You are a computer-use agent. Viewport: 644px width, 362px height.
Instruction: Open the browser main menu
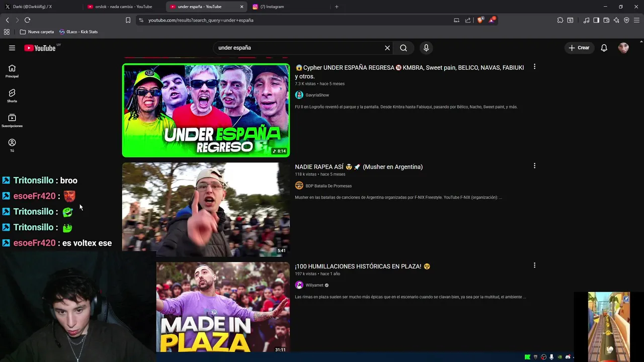coord(636,20)
